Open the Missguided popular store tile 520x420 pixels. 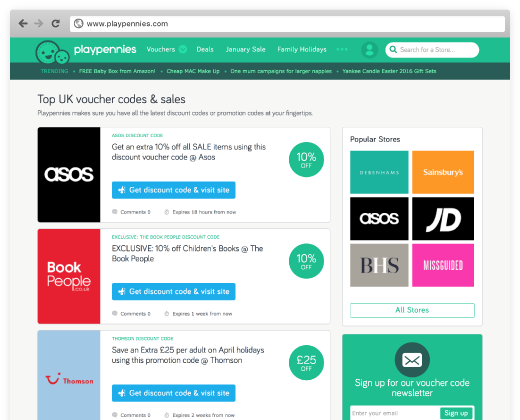coord(443,265)
